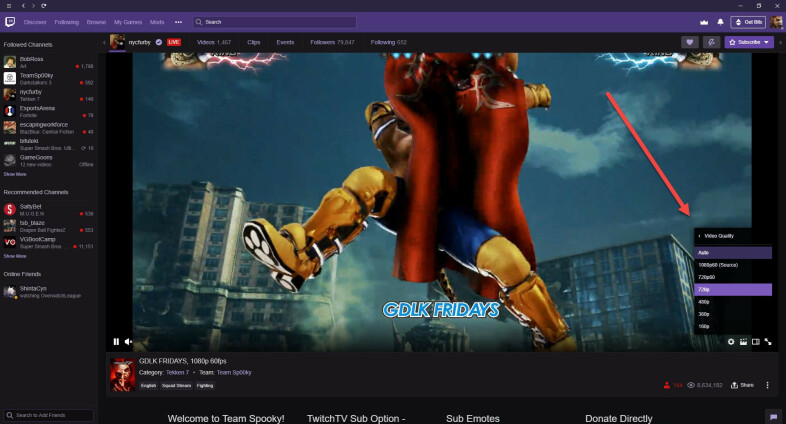Go back with the title bar back arrow

click(x=23, y=6)
